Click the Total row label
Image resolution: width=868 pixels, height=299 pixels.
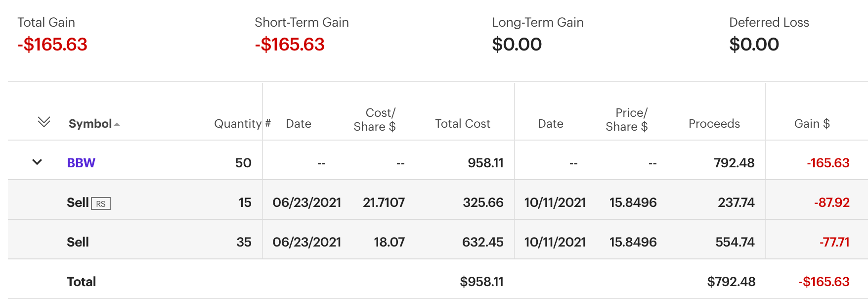coord(82,282)
